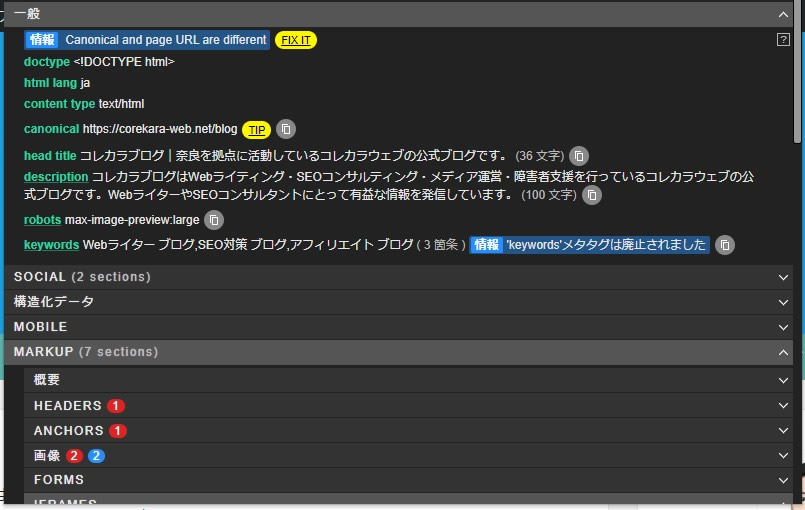Expand the 概要 subsection
805x510 pixels.
[783, 380]
